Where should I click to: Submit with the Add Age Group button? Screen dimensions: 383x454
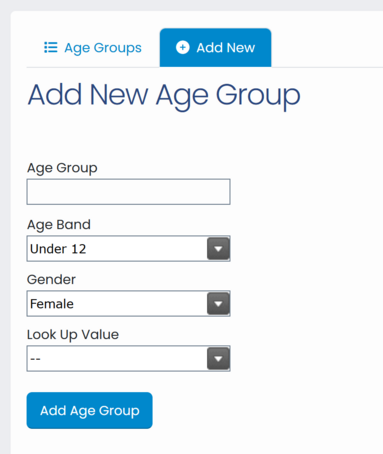pos(90,410)
